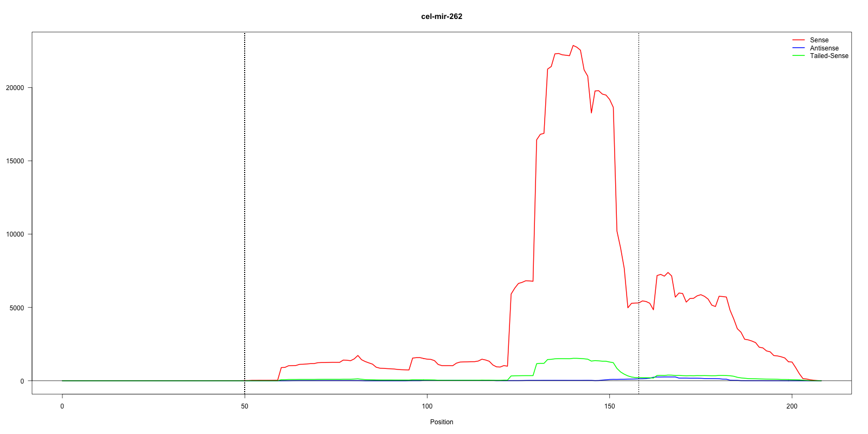
Task: Click the y-axis tick label 10000
Action: (15, 234)
